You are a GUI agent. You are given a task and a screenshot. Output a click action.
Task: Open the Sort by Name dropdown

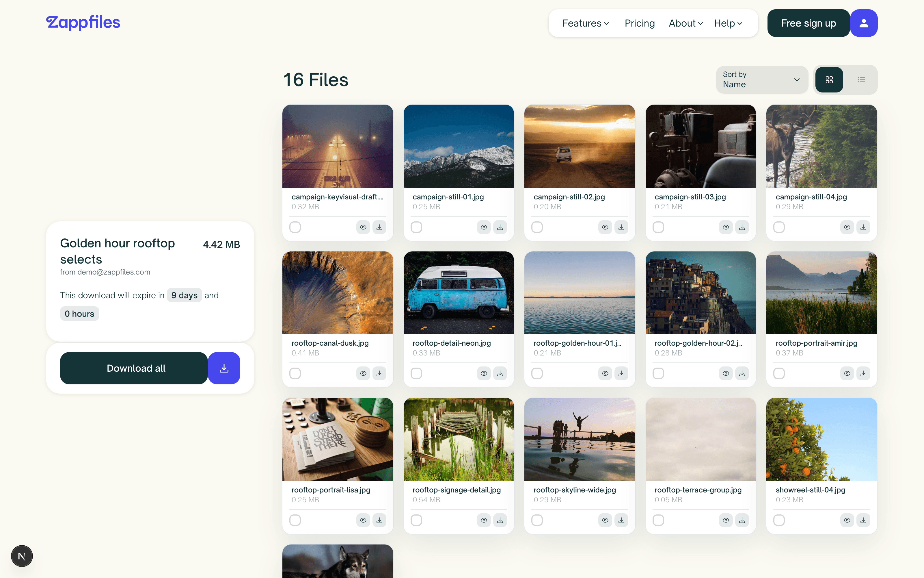(x=762, y=79)
